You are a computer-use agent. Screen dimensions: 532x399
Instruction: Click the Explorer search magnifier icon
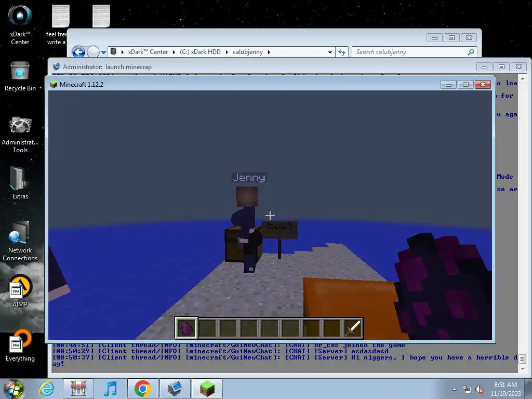point(471,52)
